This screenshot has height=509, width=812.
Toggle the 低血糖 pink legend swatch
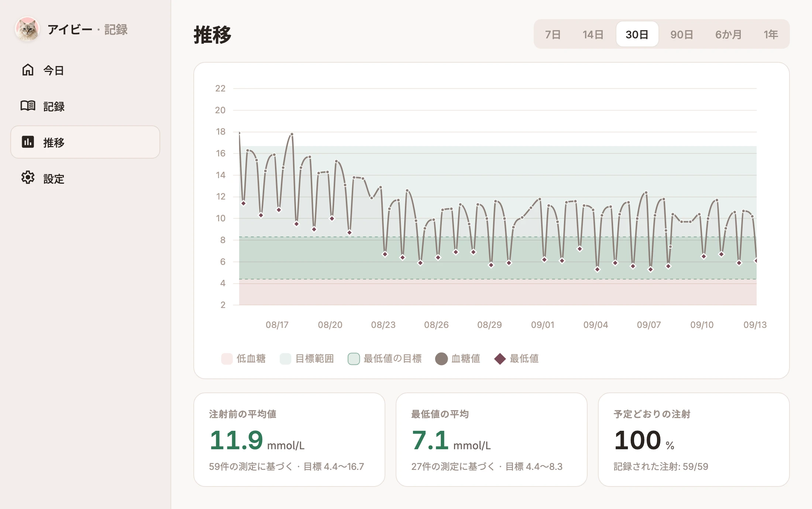[x=227, y=359]
